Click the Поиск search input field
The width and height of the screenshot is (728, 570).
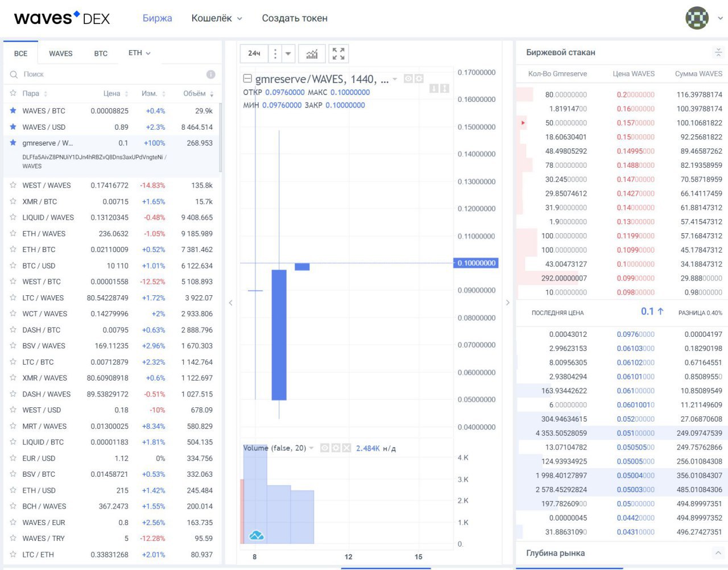[111, 75]
